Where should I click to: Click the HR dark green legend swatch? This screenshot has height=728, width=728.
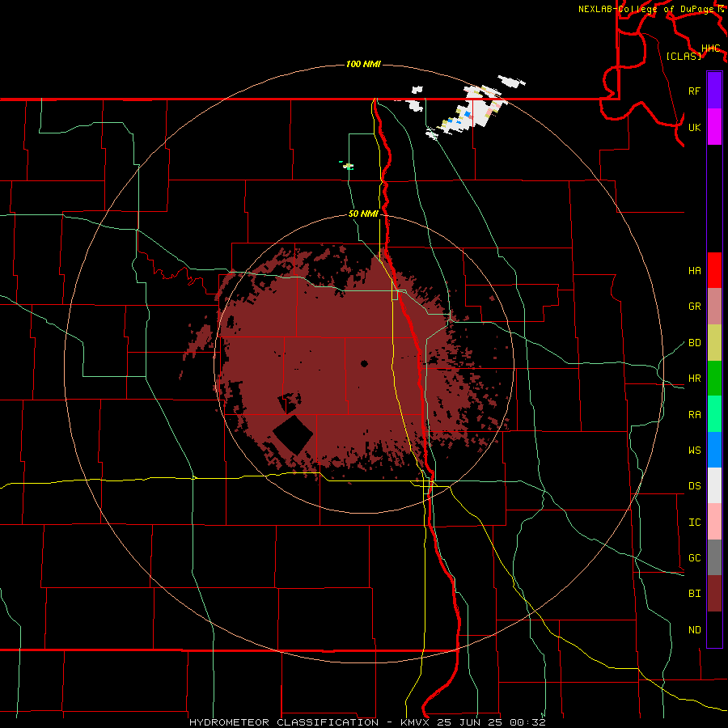pyautogui.click(x=714, y=379)
